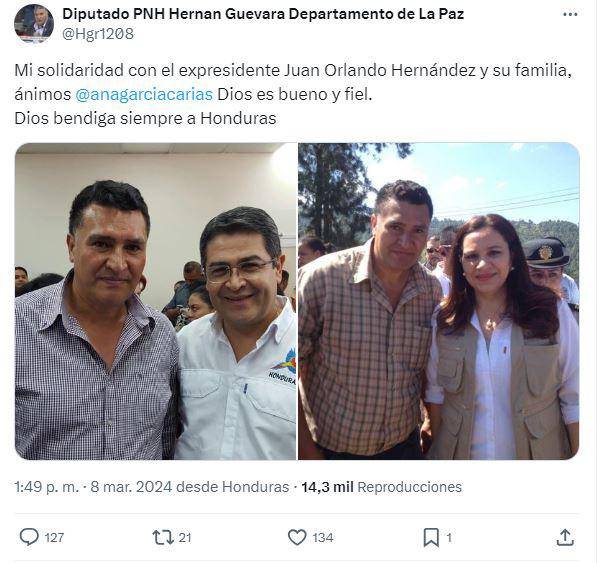Screen dimensions: 599x563
Task: Open the left photo with white shirt man
Action: click(155, 301)
